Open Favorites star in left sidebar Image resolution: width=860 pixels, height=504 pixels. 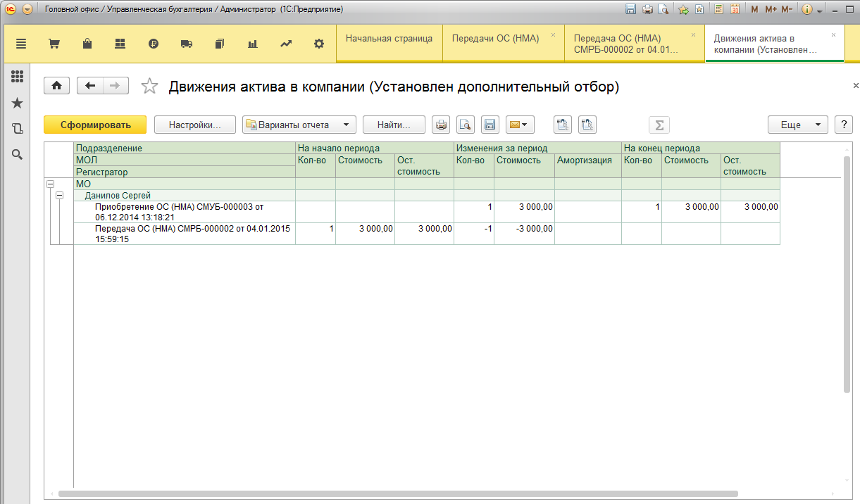18,103
